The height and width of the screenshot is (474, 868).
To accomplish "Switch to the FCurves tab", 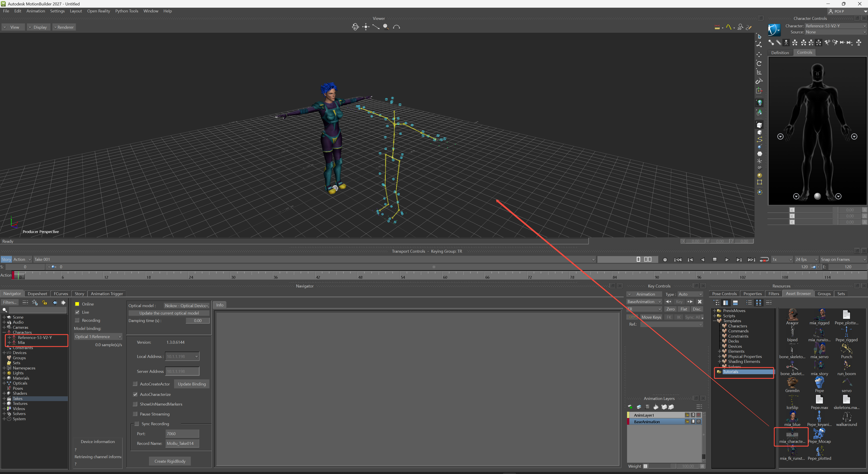I will pos(61,294).
